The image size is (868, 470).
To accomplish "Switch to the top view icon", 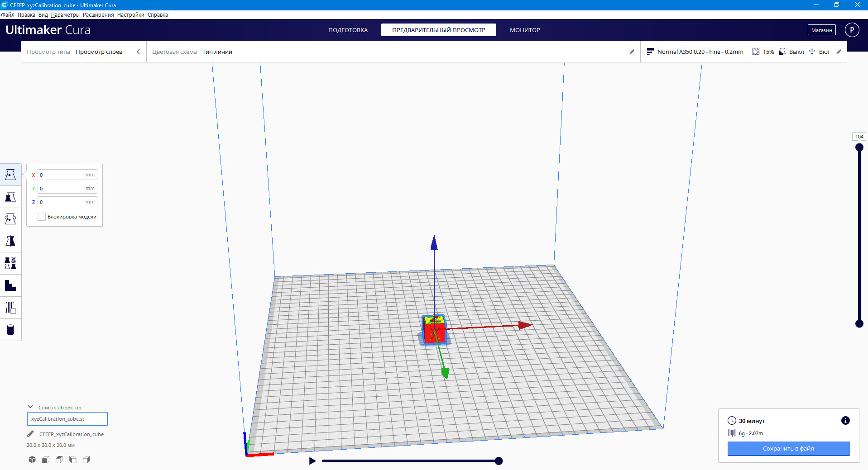I will pyautogui.click(x=59, y=460).
